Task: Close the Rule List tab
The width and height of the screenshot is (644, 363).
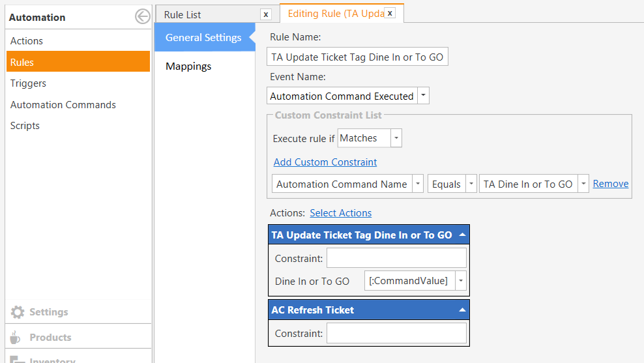Action: click(x=265, y=14)
